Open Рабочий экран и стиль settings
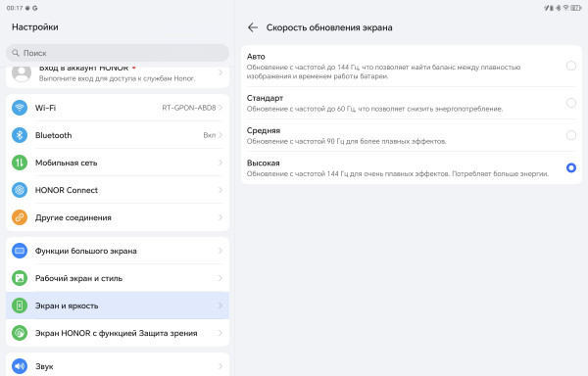 pyautogui.click(x=118, y=278)
